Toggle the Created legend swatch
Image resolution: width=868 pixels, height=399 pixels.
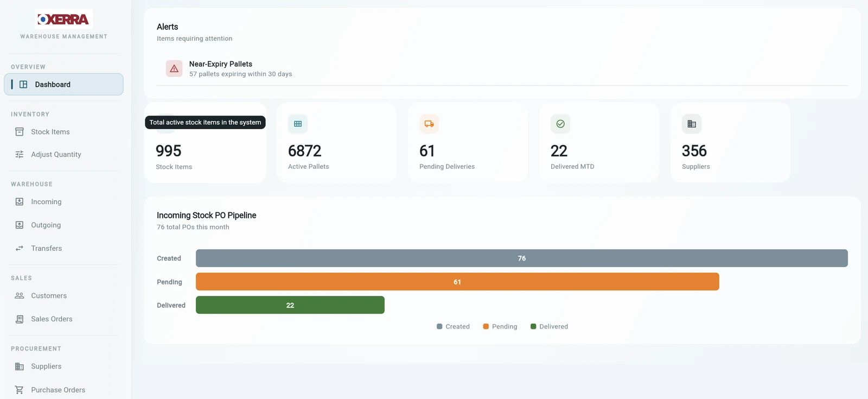[439, 326]
